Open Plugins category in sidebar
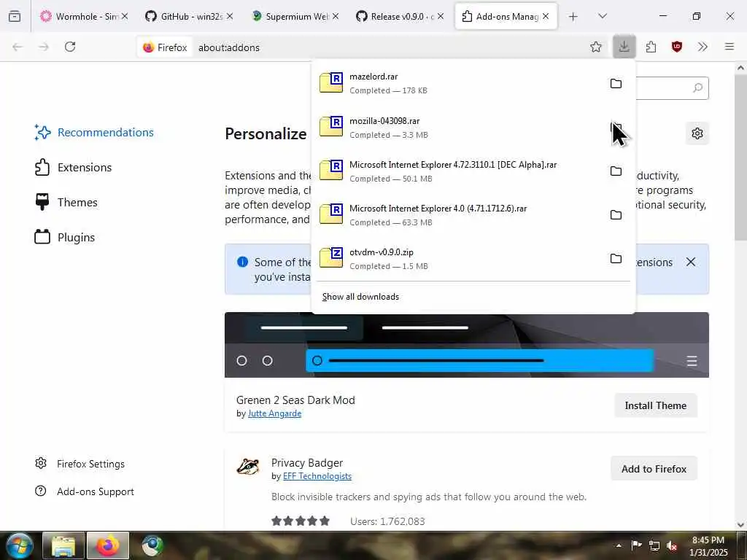 click(x=65, y=237)
